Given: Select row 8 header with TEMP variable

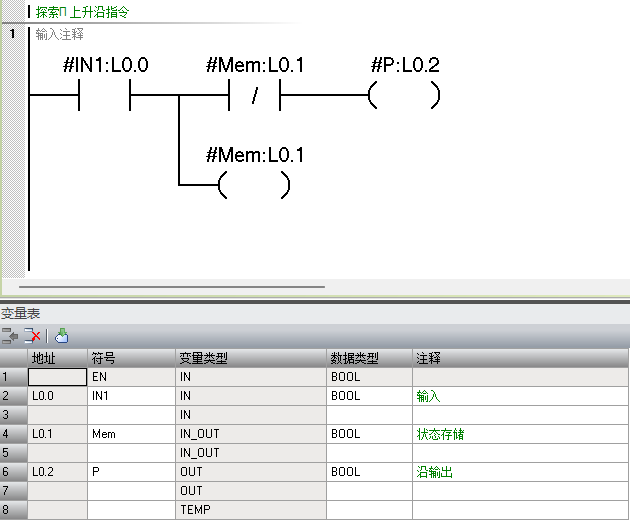Looking at the screenshot, I should point(13,510).
